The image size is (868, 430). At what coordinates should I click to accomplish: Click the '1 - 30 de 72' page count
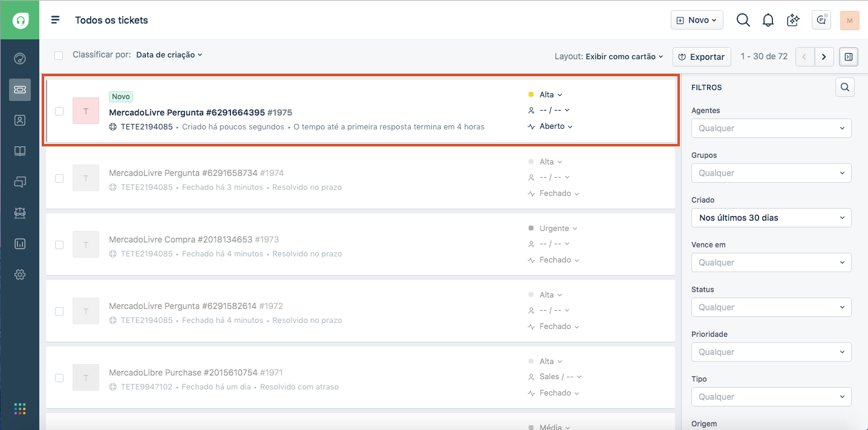tap(764, 56)
